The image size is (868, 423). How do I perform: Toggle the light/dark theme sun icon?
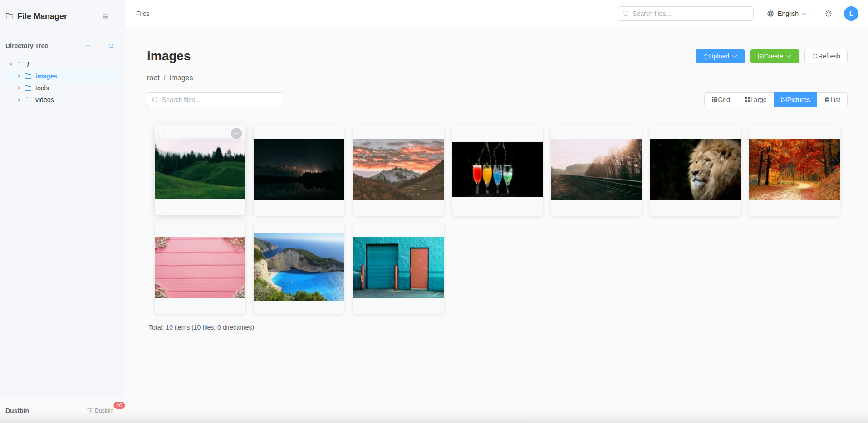click(828, 14)
